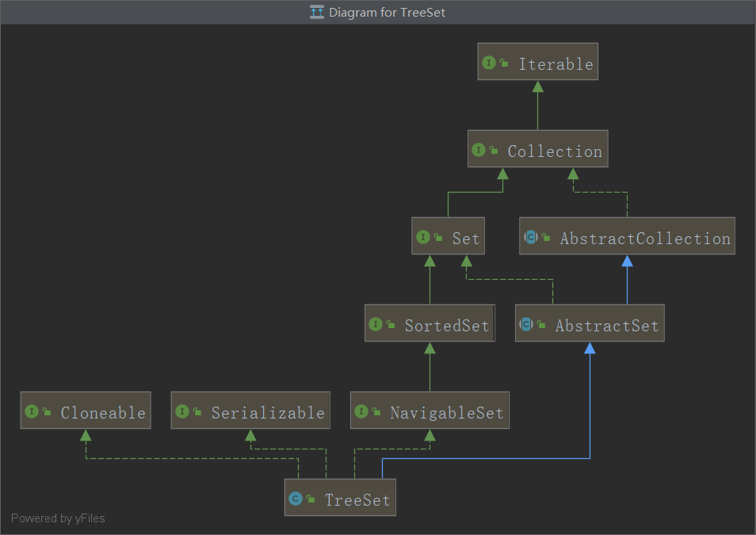This screenshot has width=756, height=535.
Task: Click the class icon on TreeSet node
Action: pyautogui.click(x=296, y=499)
